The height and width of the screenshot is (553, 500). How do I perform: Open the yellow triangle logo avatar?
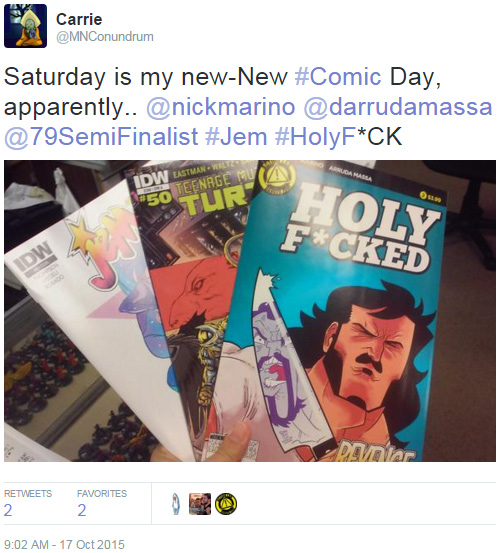pos(226,504)
